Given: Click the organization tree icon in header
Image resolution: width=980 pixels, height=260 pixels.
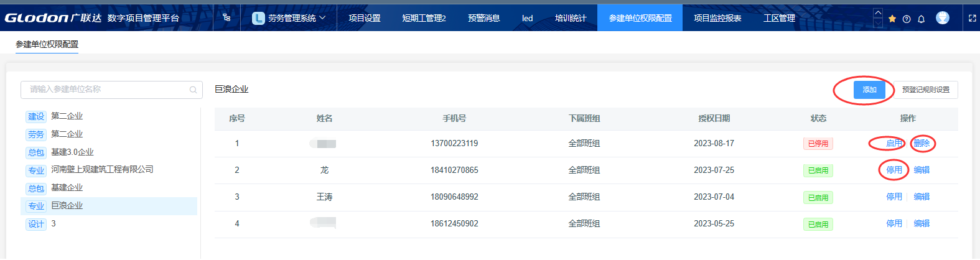Looking at the screenshot, I should (x=226, y=17).
